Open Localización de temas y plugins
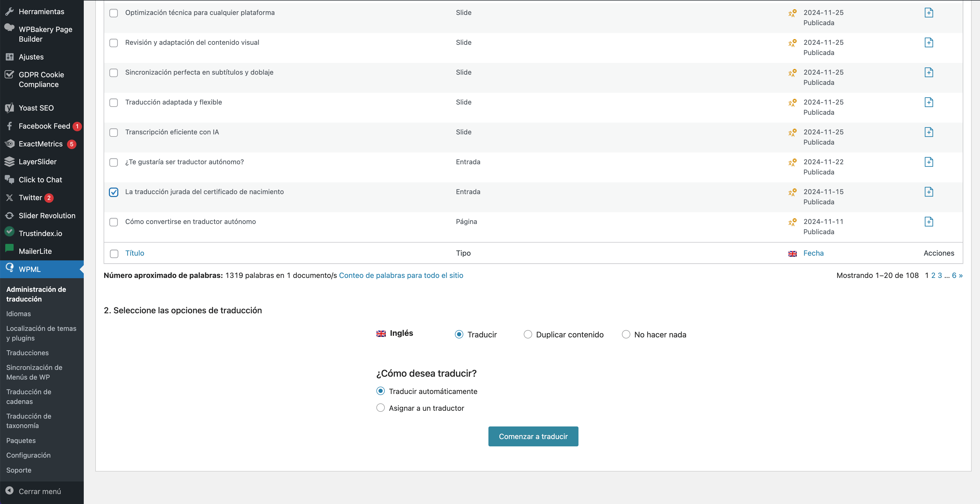This screenshot has height=504, width=980. [41, 333]
